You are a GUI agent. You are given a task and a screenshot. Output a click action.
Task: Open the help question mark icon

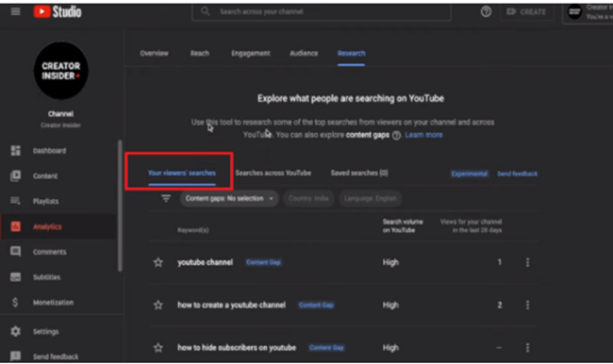tap(486, 11)
